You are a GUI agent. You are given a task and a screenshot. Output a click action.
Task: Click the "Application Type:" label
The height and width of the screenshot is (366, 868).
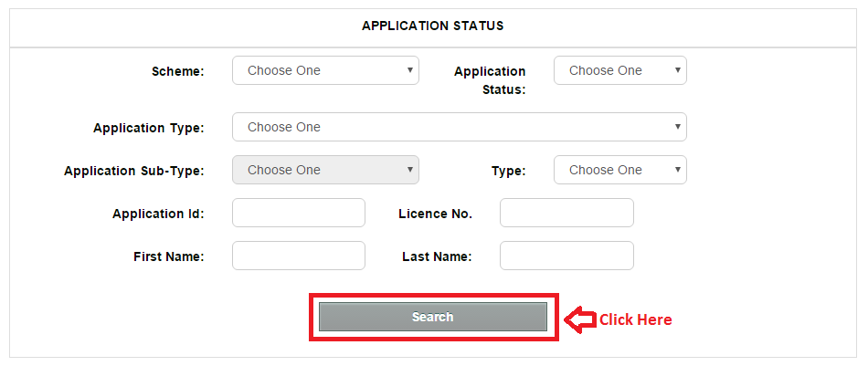click(x=149, y=129)
